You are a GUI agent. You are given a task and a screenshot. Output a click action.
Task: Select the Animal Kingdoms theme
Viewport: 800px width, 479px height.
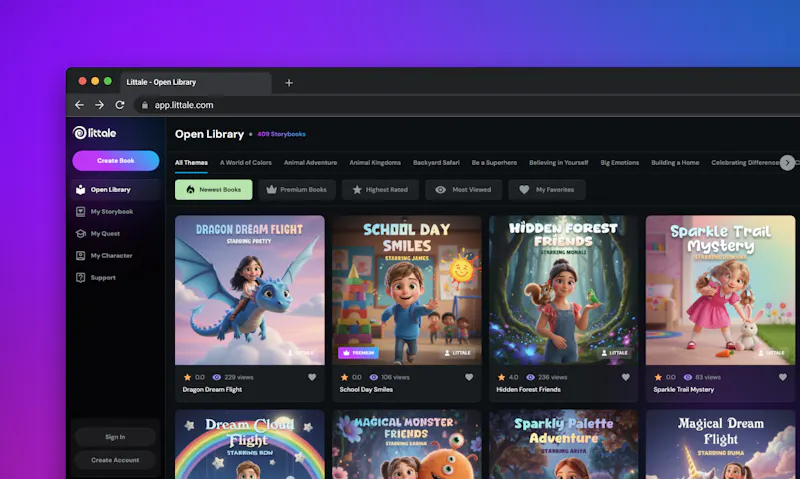click(x=375, y=163)
